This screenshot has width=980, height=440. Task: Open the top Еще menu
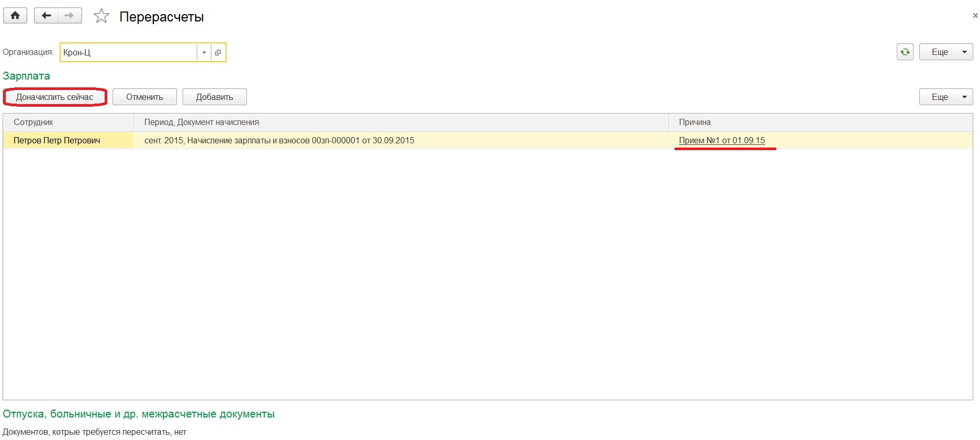click(946, 52)
